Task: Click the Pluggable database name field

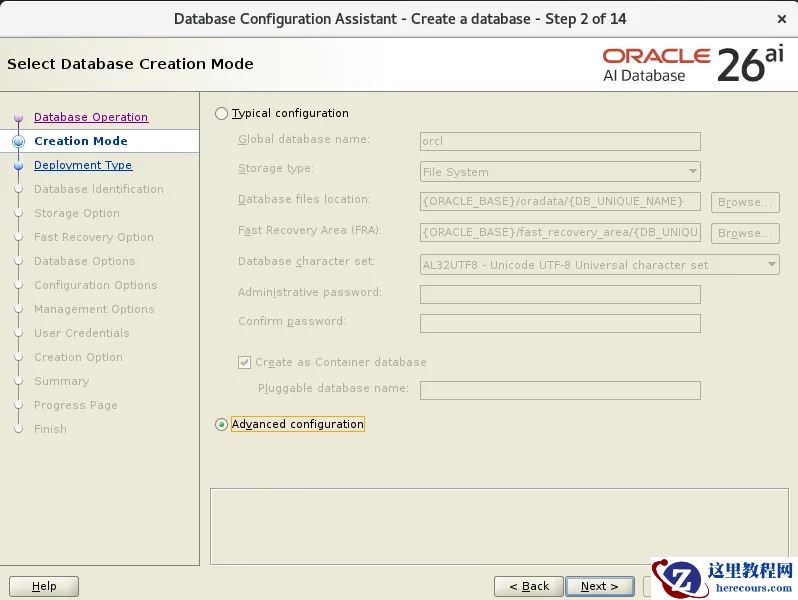Action: 560,391
